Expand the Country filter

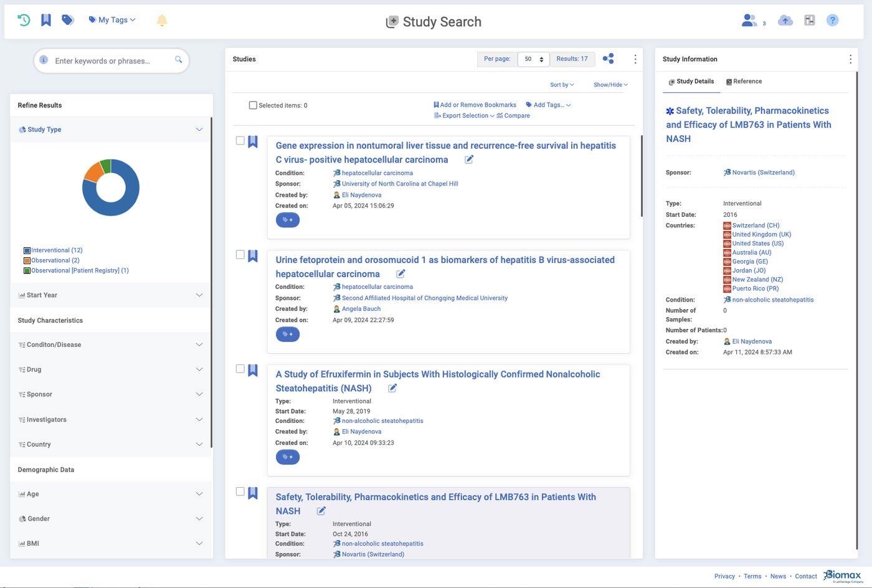111,444
